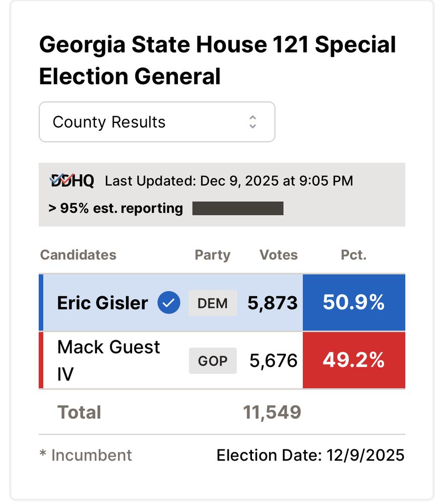Viewport: 444px width, 504px height.
Task: Click the red 49.2% percentage cell
Action: (354, 360)
